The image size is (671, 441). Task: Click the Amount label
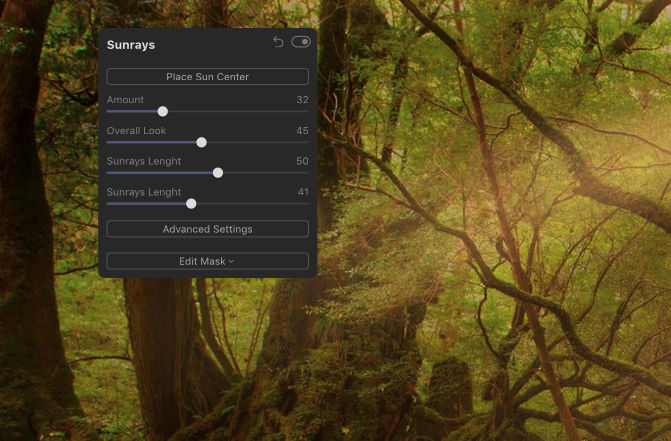[125, 100]
